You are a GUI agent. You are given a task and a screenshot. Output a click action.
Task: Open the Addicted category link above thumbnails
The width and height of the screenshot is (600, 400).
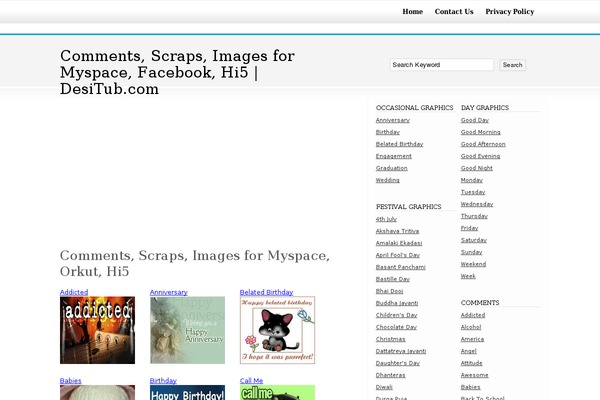(74, 292)
